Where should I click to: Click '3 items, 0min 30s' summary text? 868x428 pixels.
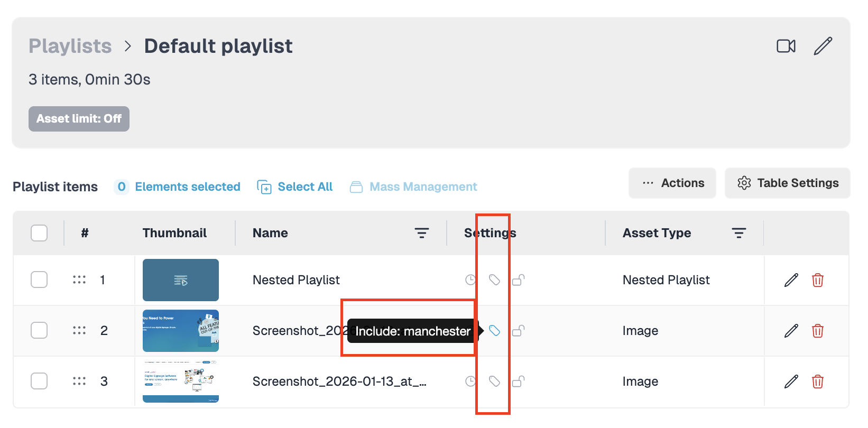(89, 80)
